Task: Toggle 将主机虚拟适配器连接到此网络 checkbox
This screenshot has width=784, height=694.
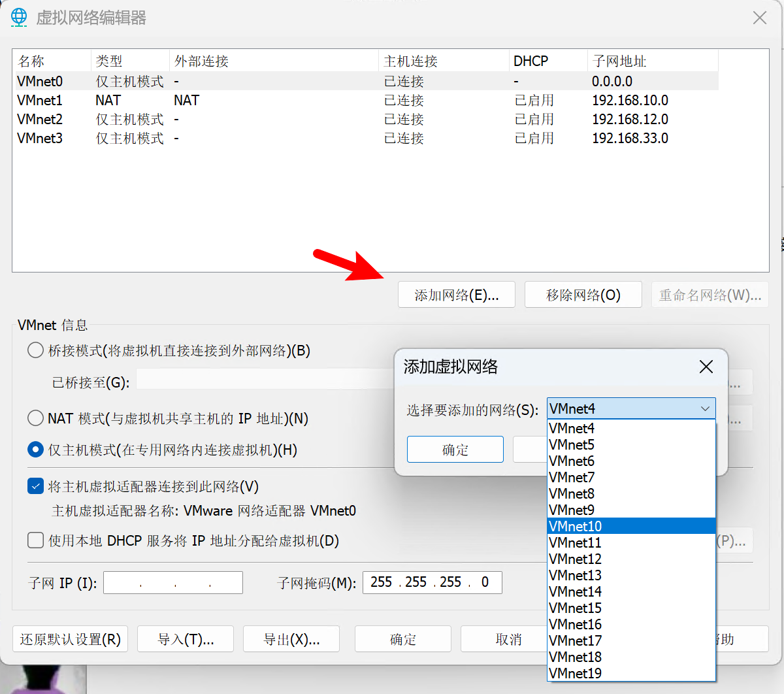Action: point(36,486)
